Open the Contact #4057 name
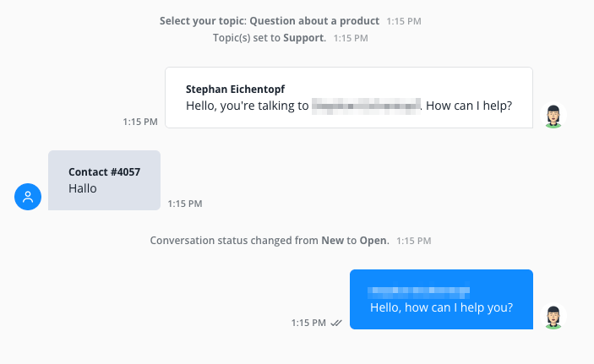 coord(104,171)
